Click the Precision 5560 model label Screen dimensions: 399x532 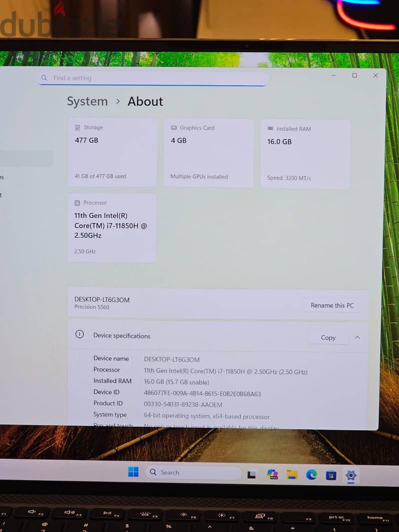[92, 307]
